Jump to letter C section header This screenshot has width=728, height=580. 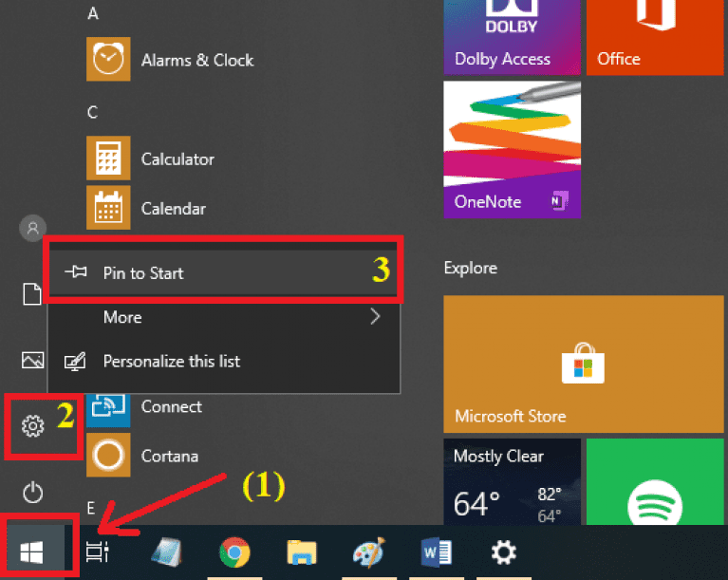click(x=93, y=112)
